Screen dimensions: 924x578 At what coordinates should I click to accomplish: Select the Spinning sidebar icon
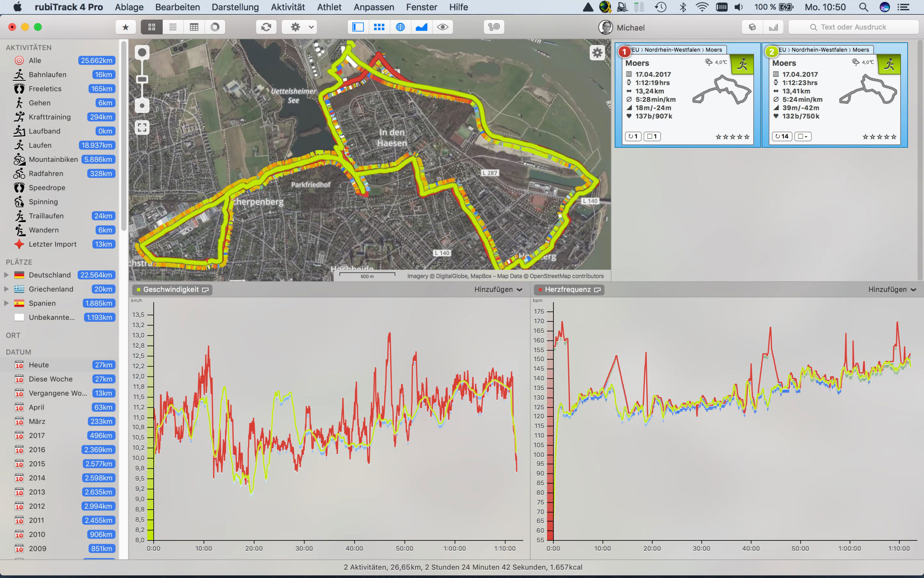pyautogui.click(x=19, y=202)
